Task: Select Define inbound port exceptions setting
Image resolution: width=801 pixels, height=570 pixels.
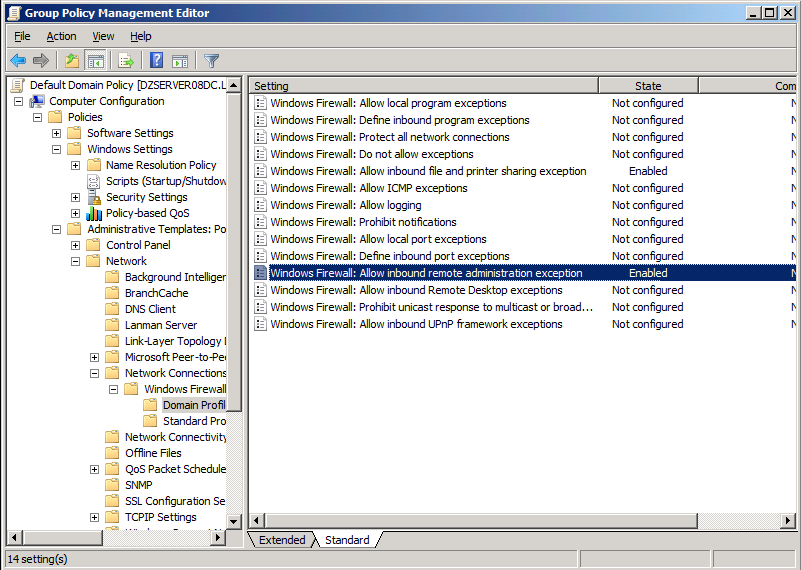Action: [x=390, y=256]
